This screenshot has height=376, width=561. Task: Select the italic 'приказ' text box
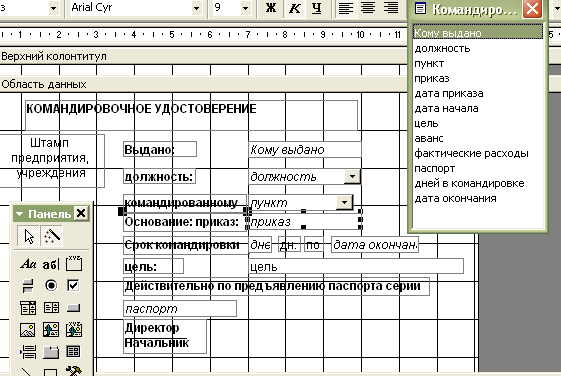pyautogui.click(x=304, y=222)
